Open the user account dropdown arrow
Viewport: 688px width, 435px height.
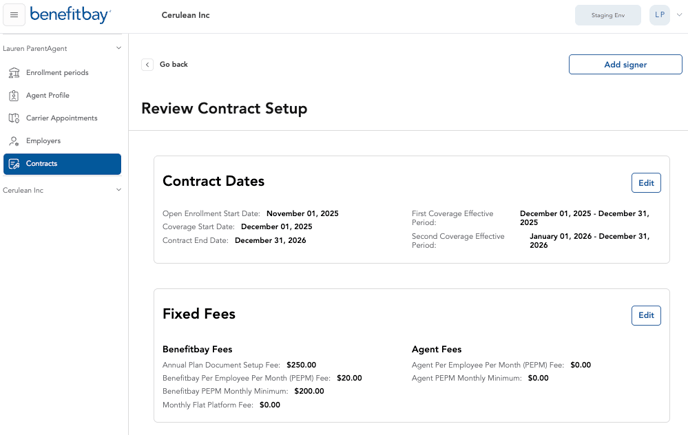[680, 15]
